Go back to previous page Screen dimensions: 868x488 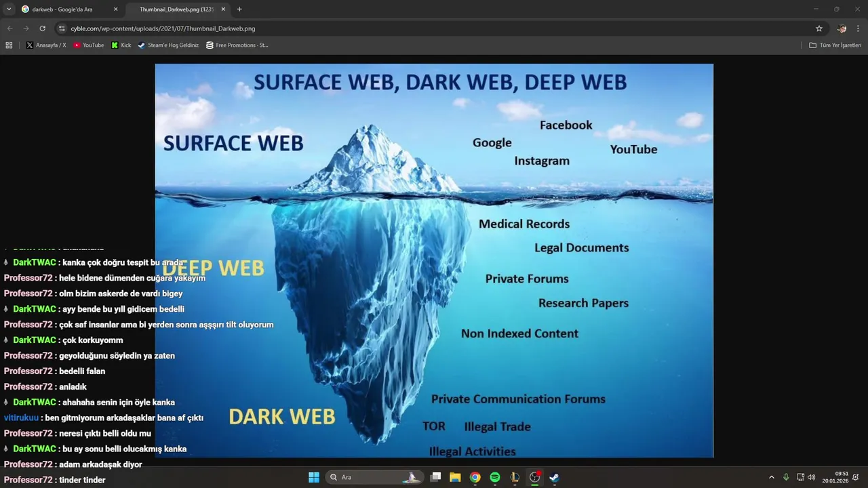[x=9, y=28]
